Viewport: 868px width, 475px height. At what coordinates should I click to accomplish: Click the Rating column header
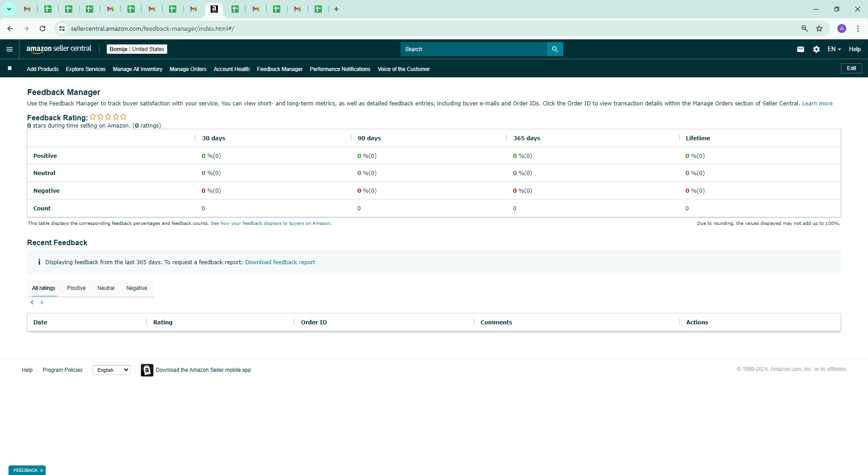point(163,323)
